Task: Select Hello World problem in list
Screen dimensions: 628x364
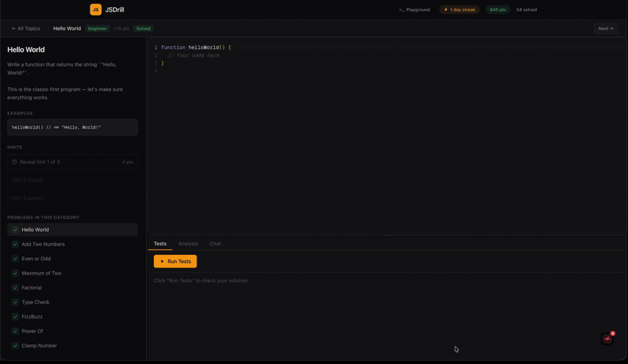Action: coord(72,230)
